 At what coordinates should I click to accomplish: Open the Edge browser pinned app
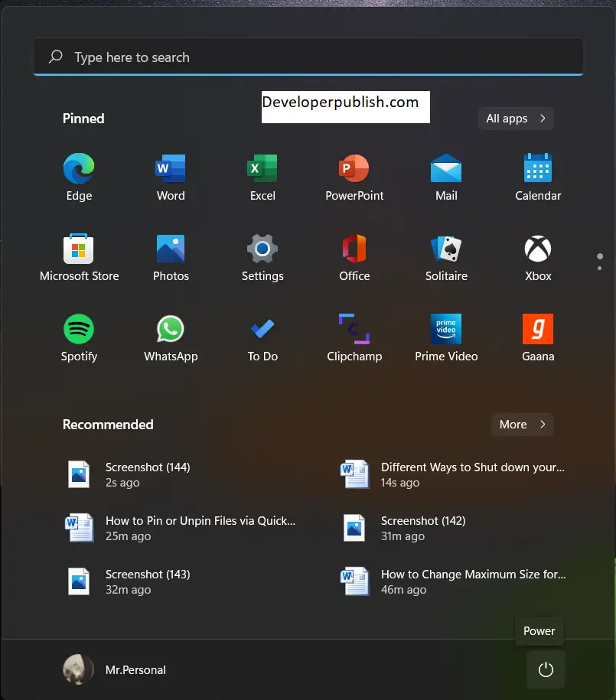tap(79, 177)
